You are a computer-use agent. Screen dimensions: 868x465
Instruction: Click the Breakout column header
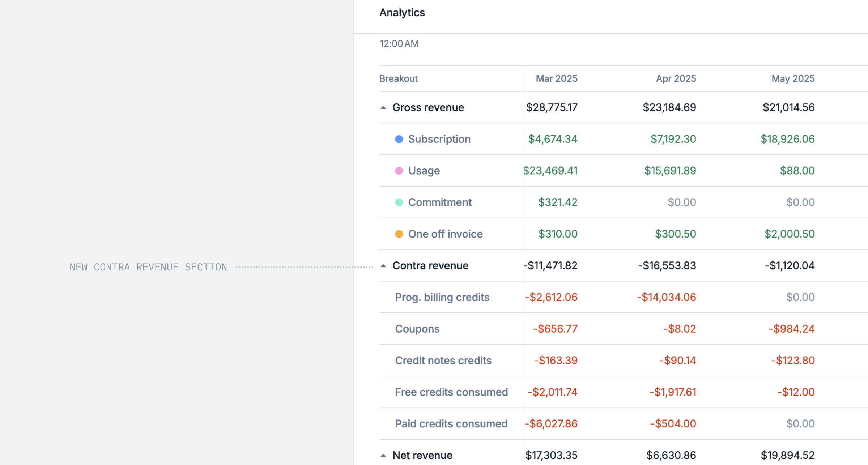[398, 78]
